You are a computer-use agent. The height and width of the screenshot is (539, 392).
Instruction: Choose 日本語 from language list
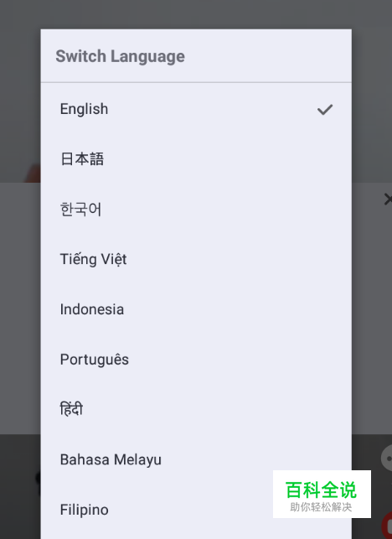[x=196, y=159]
